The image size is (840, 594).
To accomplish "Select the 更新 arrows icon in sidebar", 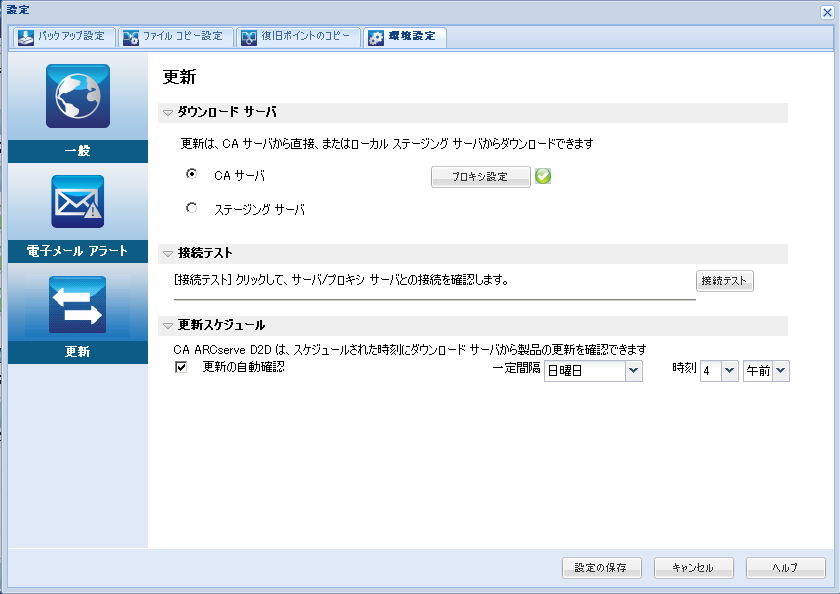I will pyautogui.click(x=77, y=305).
